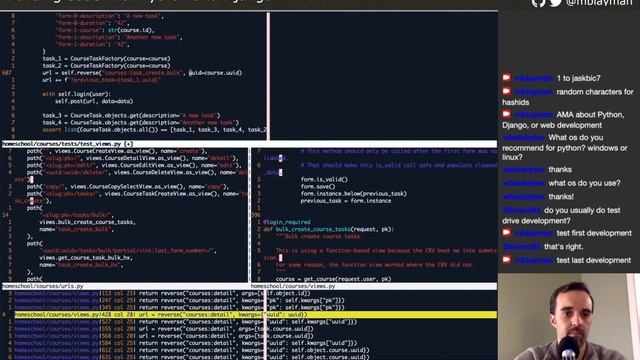
Task: Place cursor on "task_2 = CourseTaskFactory(course=course)" line
Action: pos(106,66)
